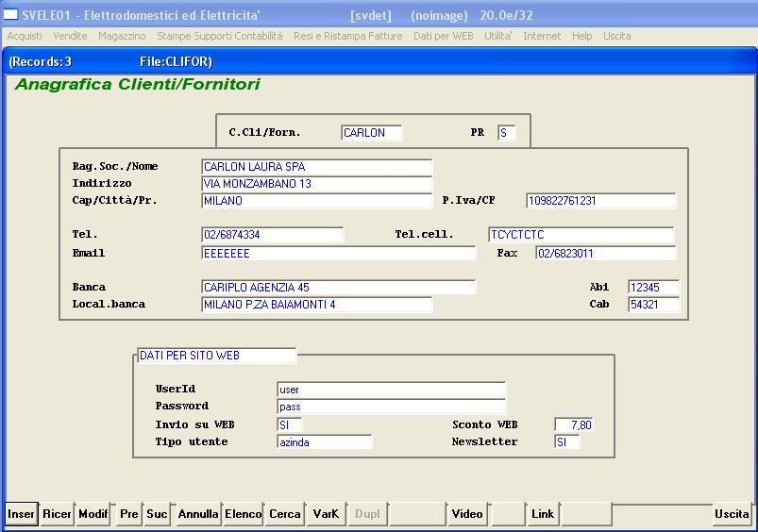Click the Link button
This screenshot has width=758, height=532.
543,514
